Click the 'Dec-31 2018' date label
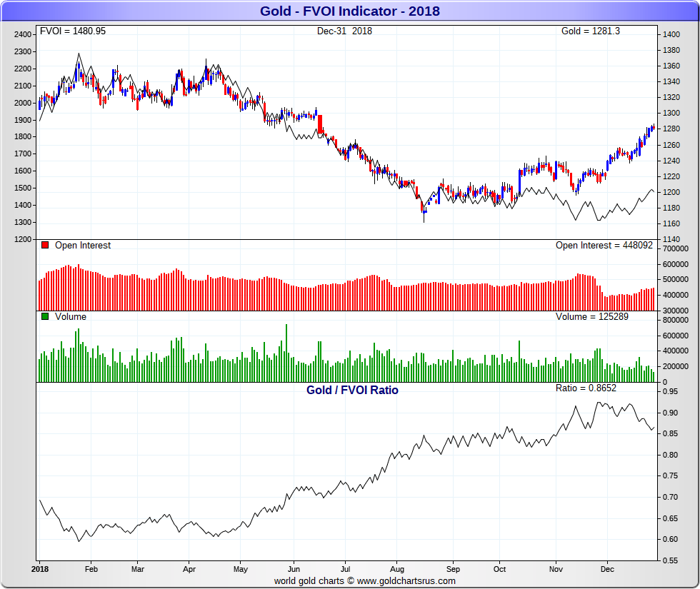The width and height of the screenshot is (700, 589). pyautogui.click(x=344, y=31)
